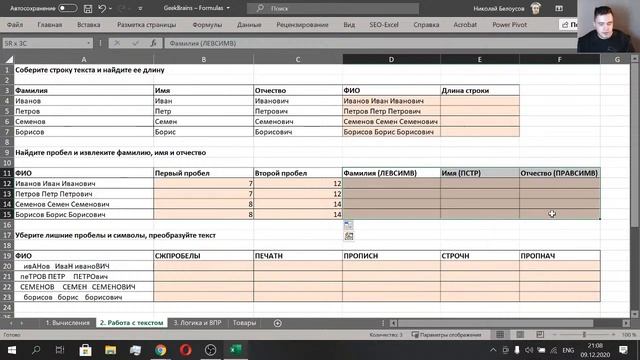Screen dimensions: 640x360
Task: Switch to Normal view icon
Action: pyautogui.click(x=500, y=335)
